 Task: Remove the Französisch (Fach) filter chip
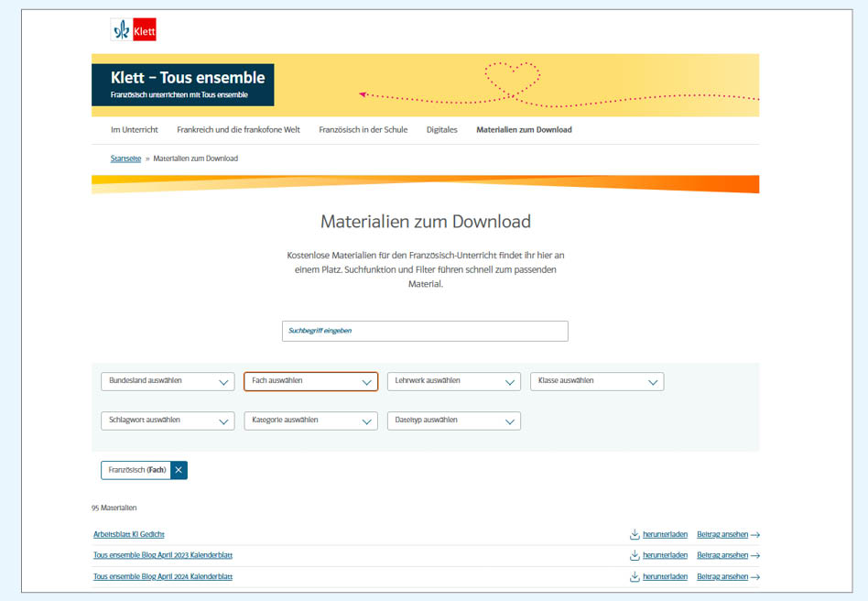(x=179, y=470)
